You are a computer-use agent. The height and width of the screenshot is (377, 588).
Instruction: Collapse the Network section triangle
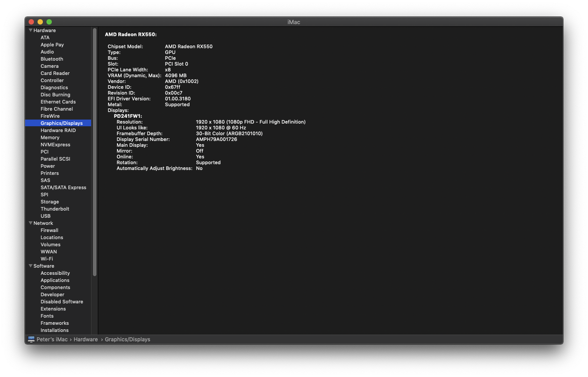(x=31, y=223)
